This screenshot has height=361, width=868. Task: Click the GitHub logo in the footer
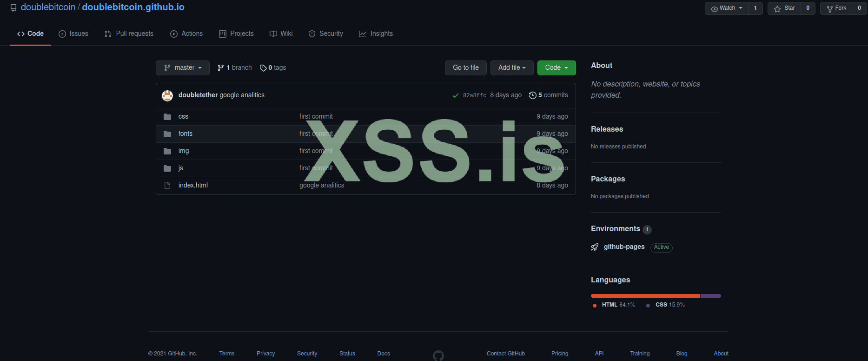pos(438,355)
